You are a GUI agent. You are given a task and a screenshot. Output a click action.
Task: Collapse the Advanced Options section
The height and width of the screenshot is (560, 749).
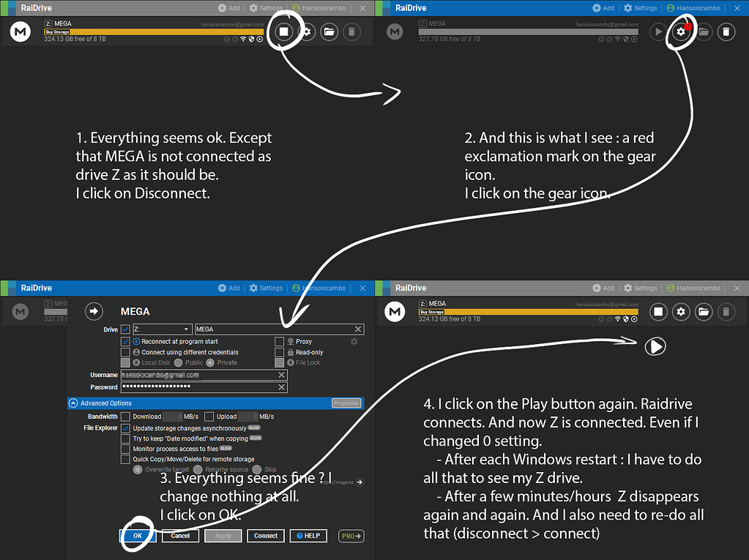73,403
